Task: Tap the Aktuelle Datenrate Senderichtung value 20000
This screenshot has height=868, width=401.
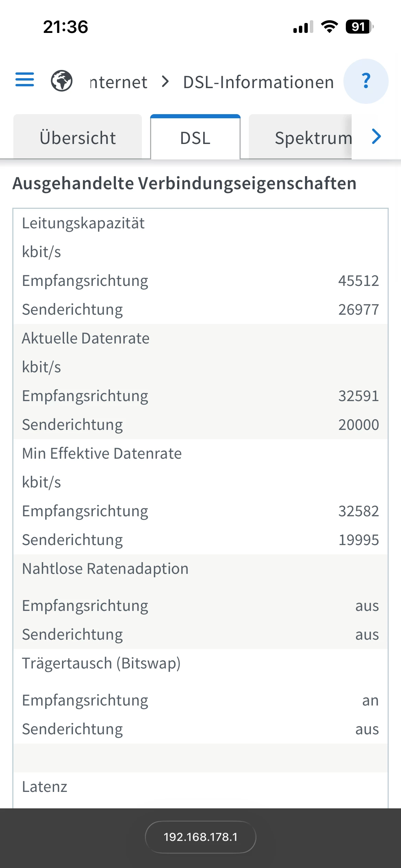Action: (x=358, y=425)
